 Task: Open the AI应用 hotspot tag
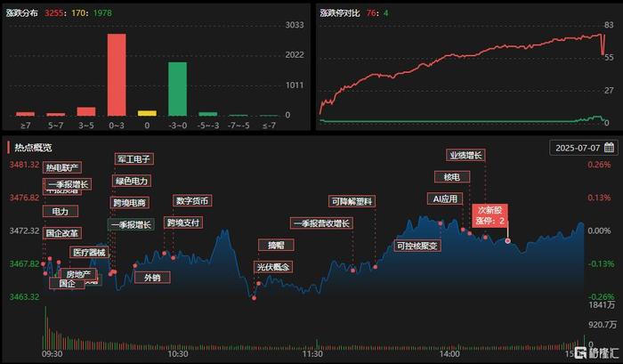tap(445, 198)
